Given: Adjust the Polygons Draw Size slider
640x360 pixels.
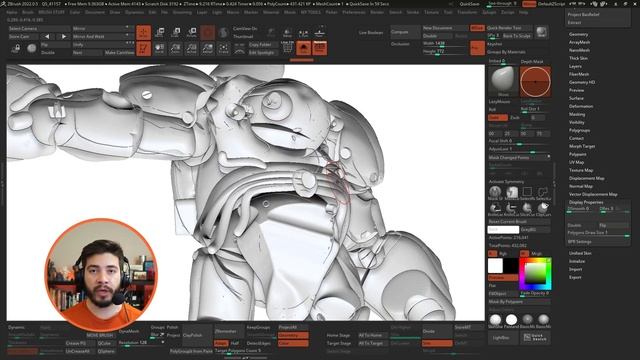Looking at the screenshot, I should click(598, 233).
